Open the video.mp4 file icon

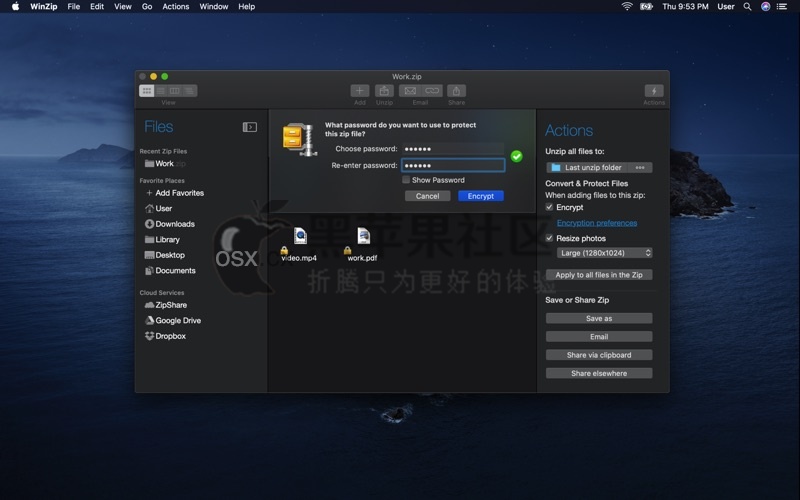[300, 236]
